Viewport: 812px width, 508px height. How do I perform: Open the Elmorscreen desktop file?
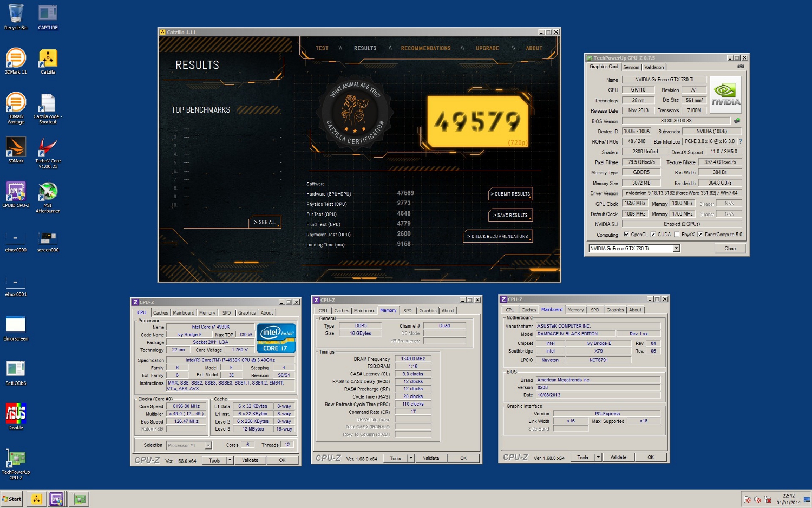(16, 328)
